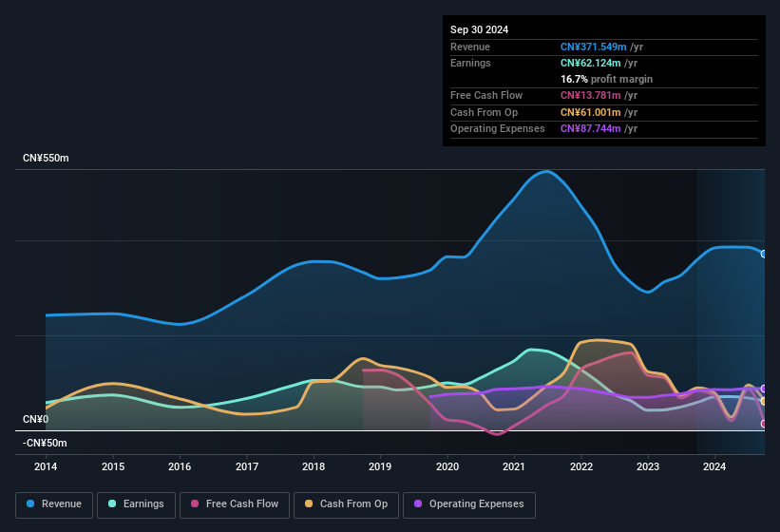This screenshot has height=532, width=780.
Task: Click the blue Revenue endpoint marker on chart
Action: click(763, 254)
